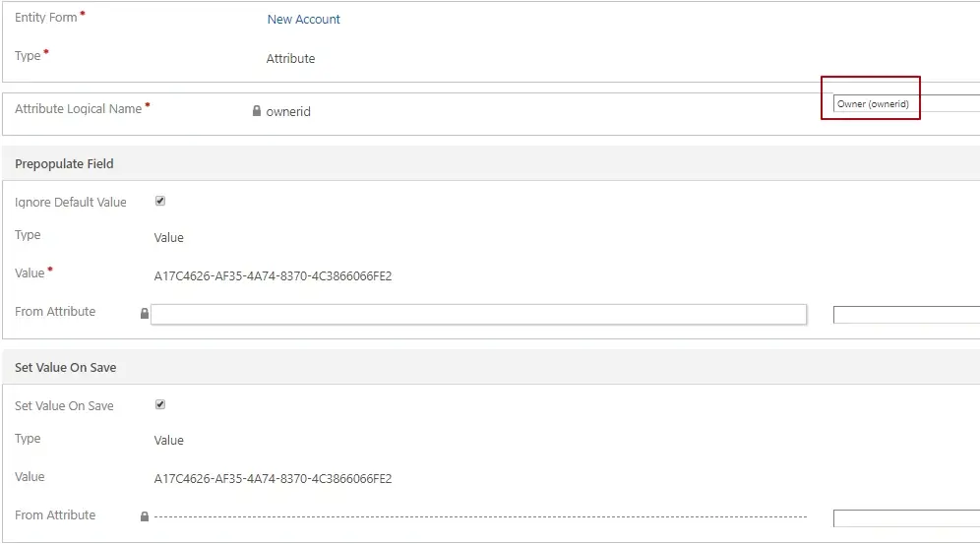Toggle the Ignore Default Value checkbox
This screenshot has height=544, width=980.
pyautogui.click(x=160, y=201)
